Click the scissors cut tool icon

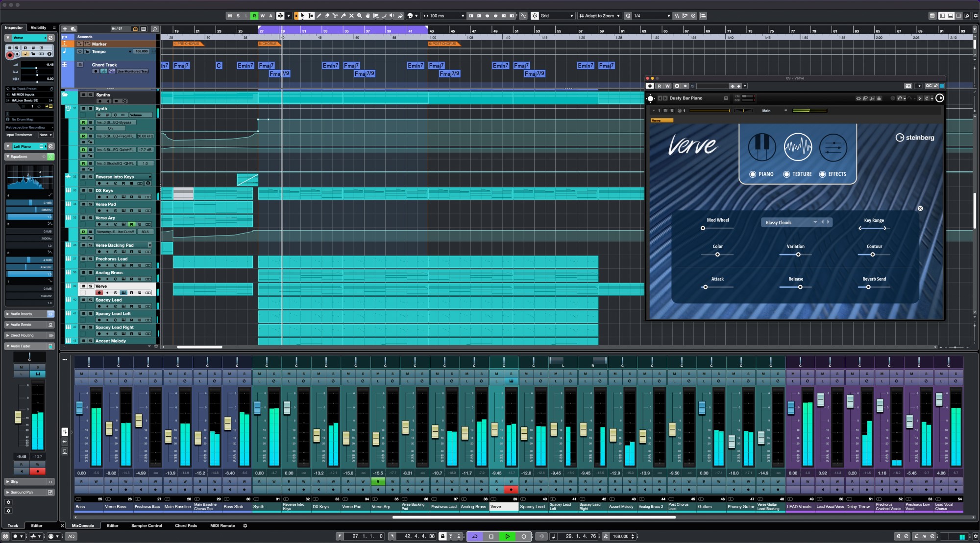point(335,15)
